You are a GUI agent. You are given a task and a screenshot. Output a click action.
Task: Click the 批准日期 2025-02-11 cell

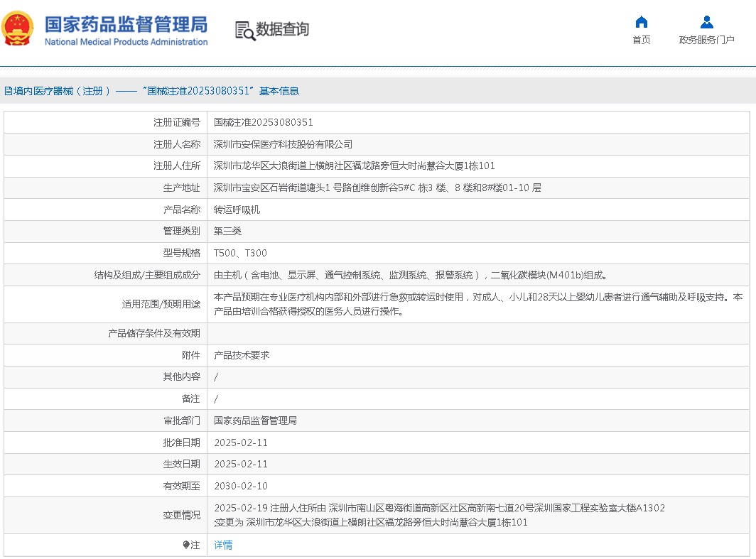242,442
